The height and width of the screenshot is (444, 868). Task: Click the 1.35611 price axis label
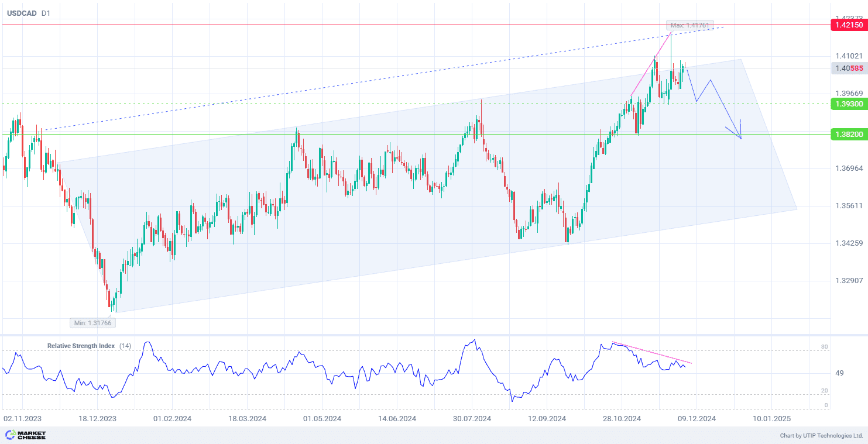[x=849, y=206]
